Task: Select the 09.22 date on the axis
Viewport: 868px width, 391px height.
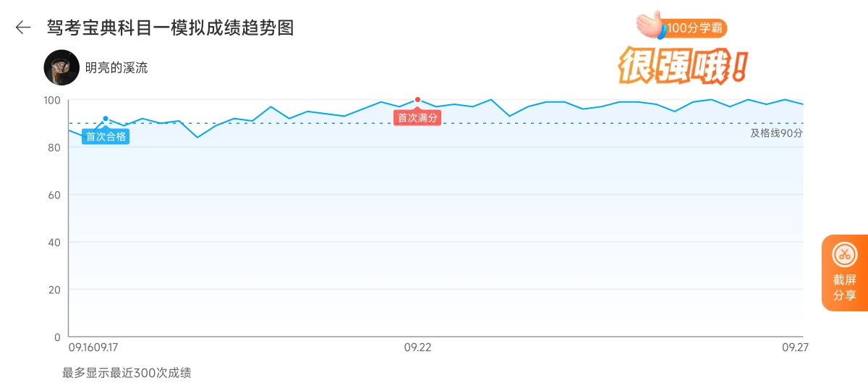Action: click(x=417, y=348)
